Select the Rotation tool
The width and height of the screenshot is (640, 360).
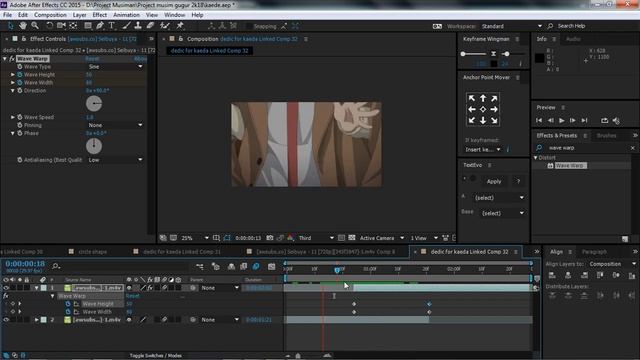pos(49,26)
